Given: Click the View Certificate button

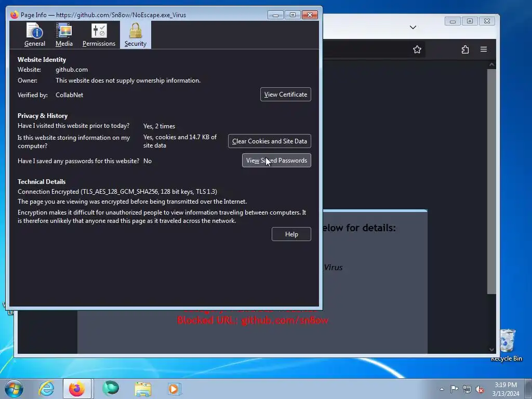Looking at the screenshot, I should tap(285, 95).
